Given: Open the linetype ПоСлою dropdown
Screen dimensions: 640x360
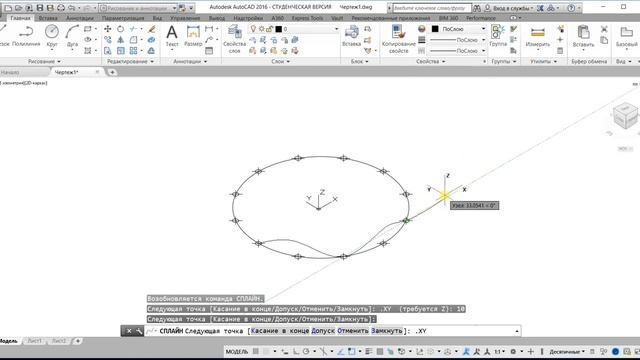Looking at the screenshot, I should [483, 51].
